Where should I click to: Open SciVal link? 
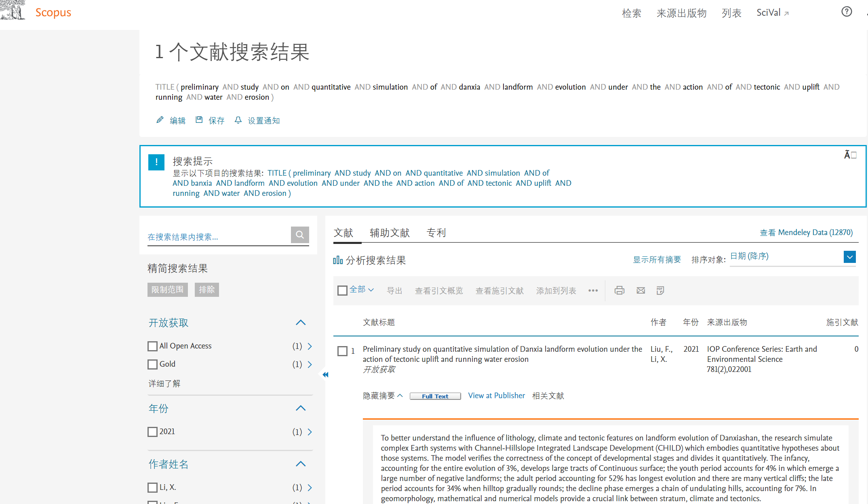pos(773,13)
